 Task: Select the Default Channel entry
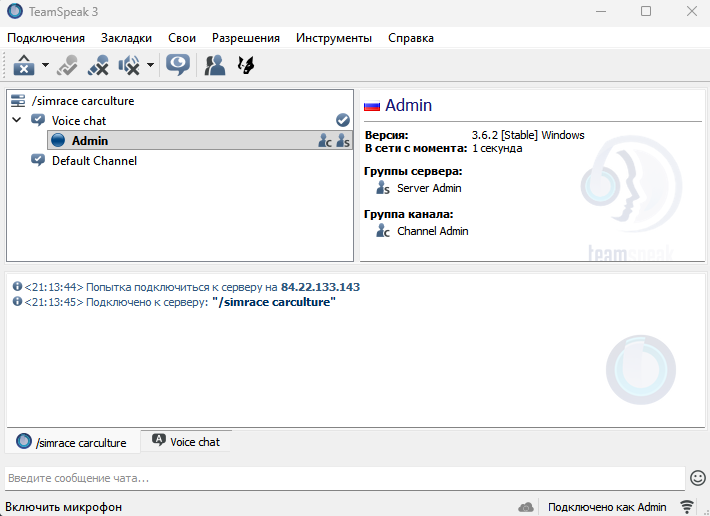point(94,161)
